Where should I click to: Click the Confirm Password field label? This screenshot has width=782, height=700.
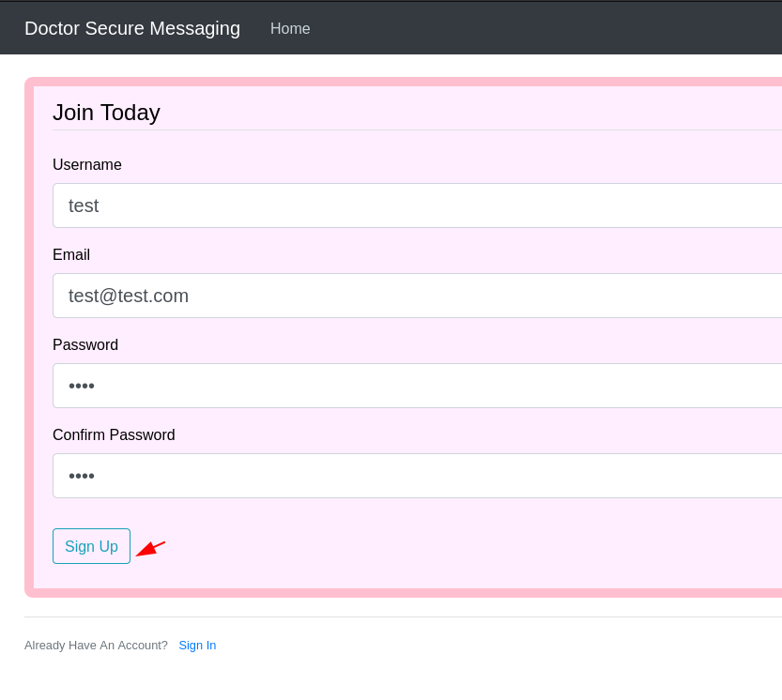point(114,435)
